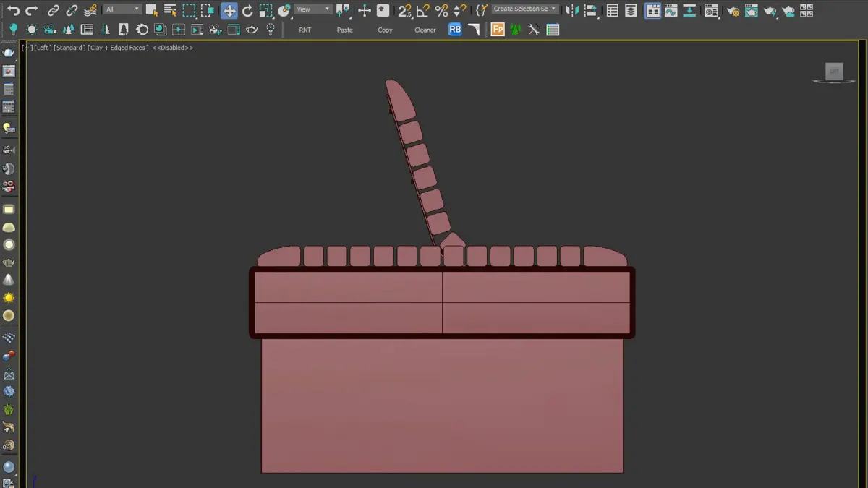Toggle Window/Crossing selection mode
Image resolution: width=868 pixels, height=488 pixels.
(208, 10)
